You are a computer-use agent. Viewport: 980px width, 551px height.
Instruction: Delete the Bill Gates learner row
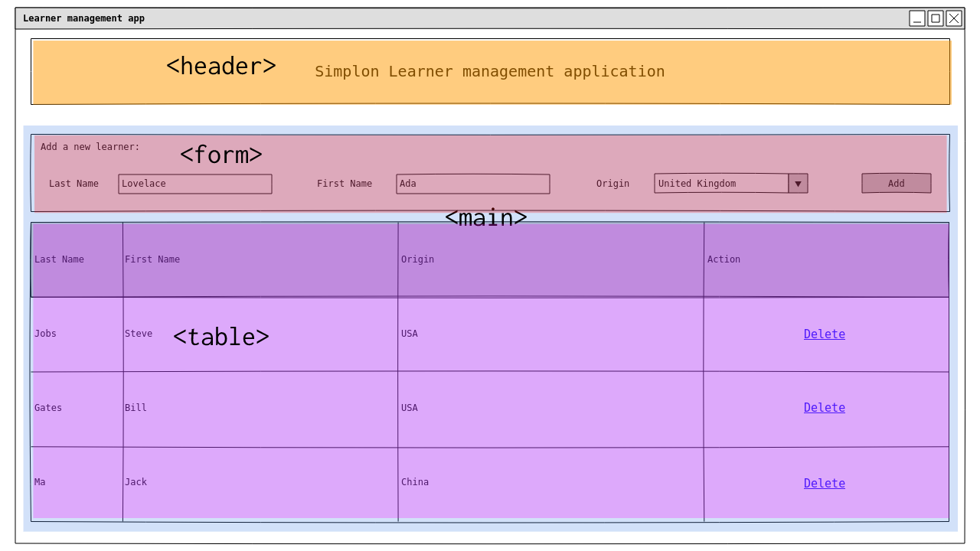[824, 408]
